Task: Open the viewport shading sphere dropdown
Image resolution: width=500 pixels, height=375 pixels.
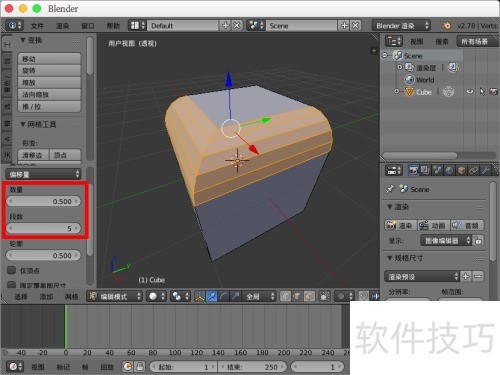Action: click(x=156, y=296)
